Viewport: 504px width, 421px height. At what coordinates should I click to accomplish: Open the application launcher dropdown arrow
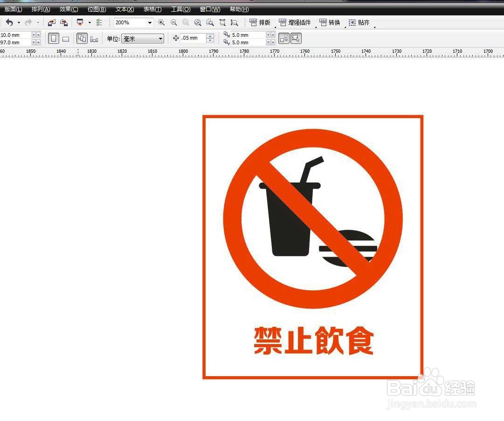point(90,22)
